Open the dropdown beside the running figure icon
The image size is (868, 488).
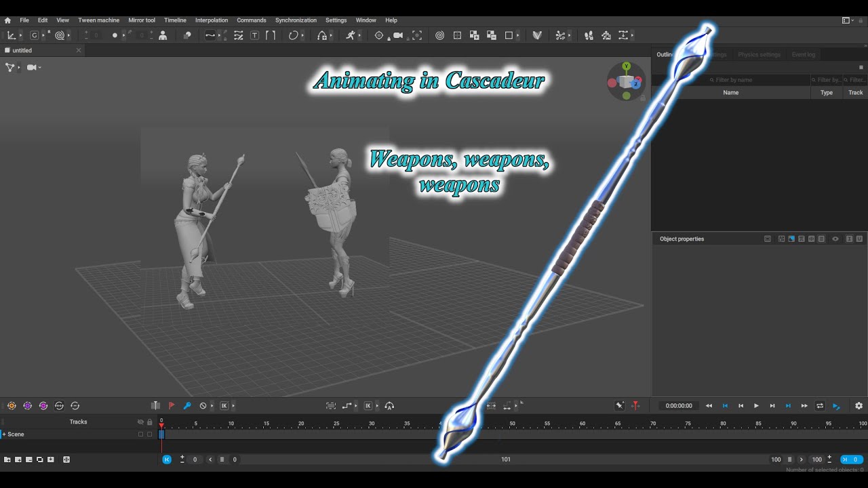(359, 36)
